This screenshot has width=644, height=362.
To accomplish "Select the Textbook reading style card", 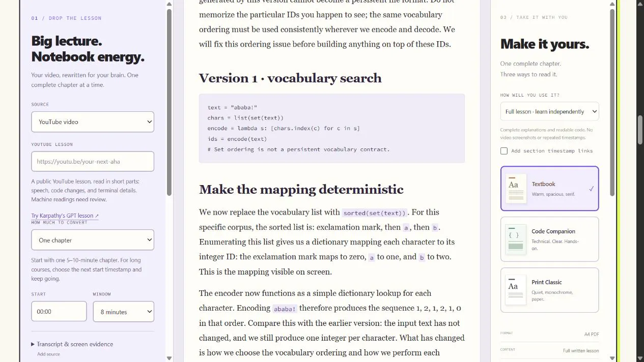I will [x=549, y=189].
